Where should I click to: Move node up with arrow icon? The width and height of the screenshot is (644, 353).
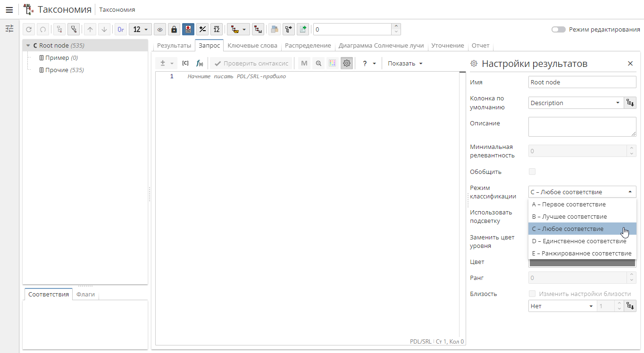[x=90, y=29]
